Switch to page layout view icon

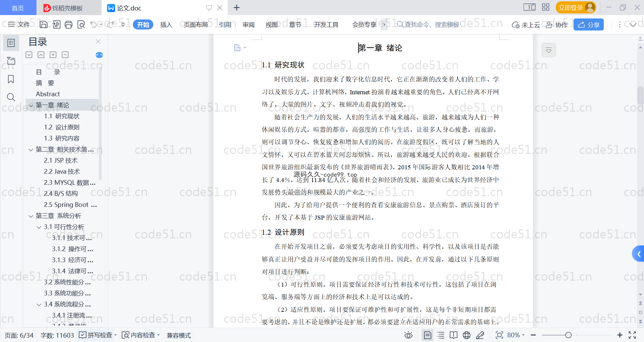(x=428, y=335)
